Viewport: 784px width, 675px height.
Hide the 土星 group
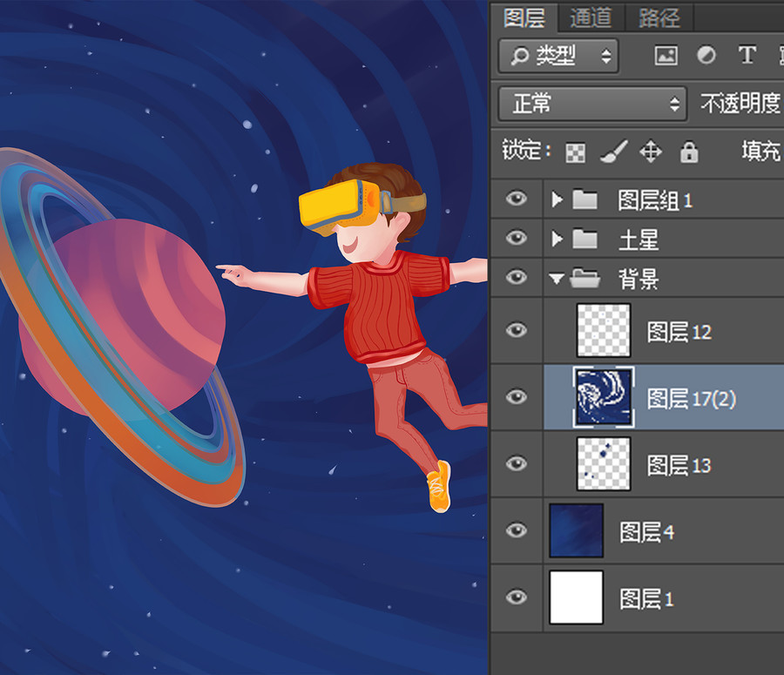(516, 238)
